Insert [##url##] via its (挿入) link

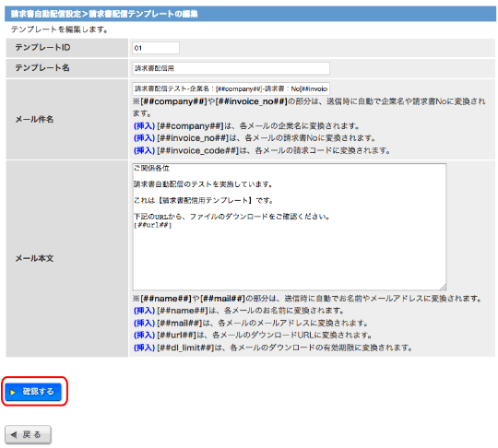click(x=144, y=335)
